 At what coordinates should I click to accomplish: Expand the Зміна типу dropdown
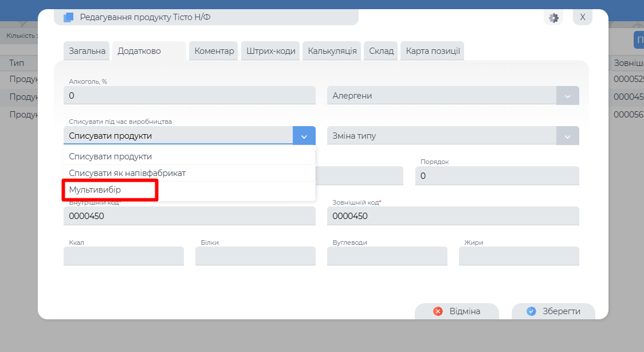click(567, 136)
